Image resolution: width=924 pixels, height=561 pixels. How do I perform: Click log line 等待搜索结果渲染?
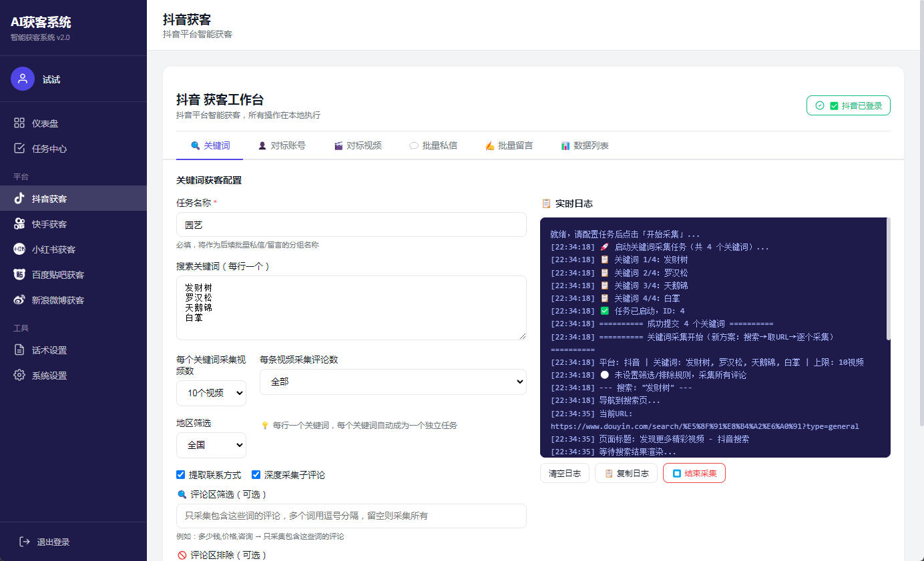[x=614, y=452]
